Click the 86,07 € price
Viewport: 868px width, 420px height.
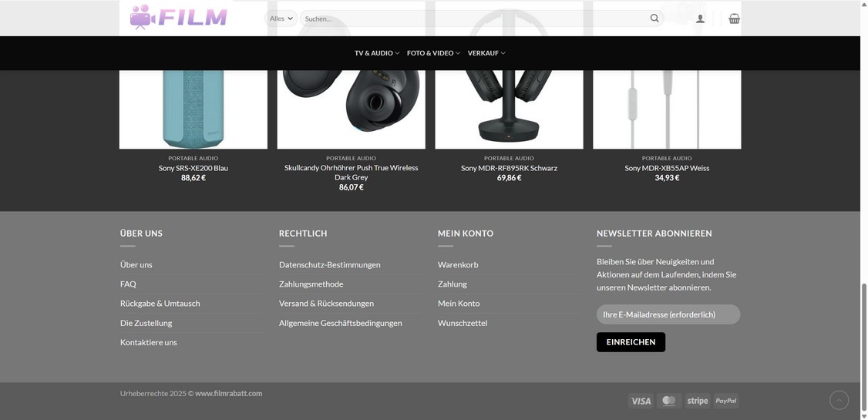click(x=351, y=187)
